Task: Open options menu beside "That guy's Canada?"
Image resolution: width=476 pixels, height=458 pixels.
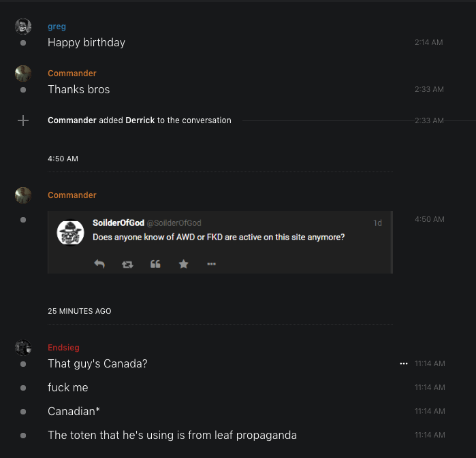Action: coord(404,364)
